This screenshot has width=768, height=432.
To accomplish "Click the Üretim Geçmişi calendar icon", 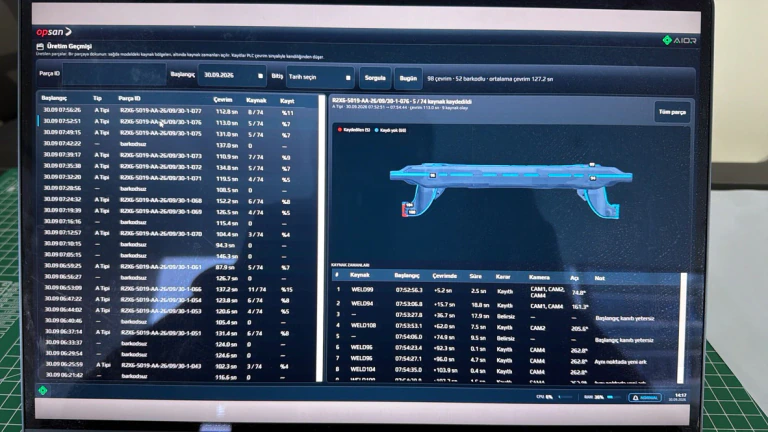I will click(40, 47).
